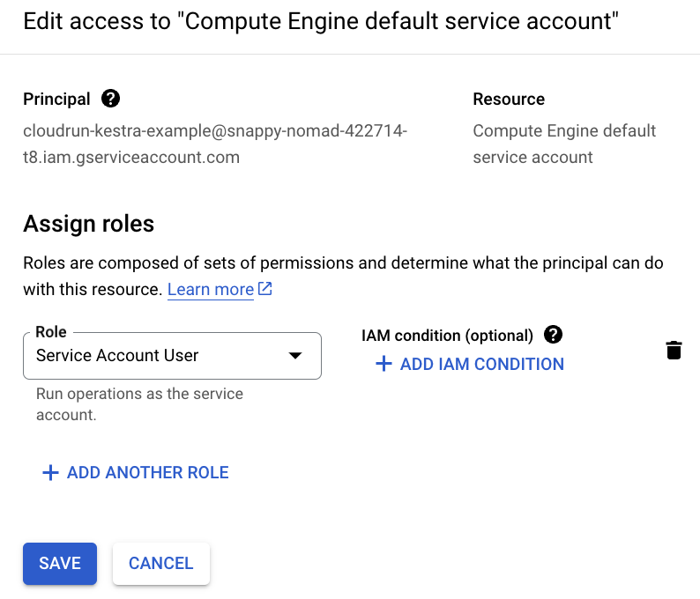Image resolution: width=700 pixels, height=599 pixels.
Task: Click the Compute Engine default service account resource text
Action: [564, 144]
